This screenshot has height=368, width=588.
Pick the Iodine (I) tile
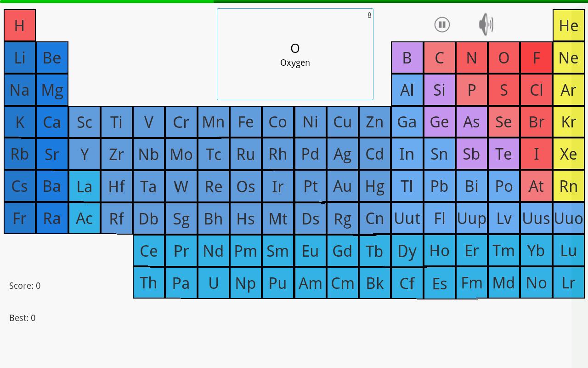click(x=536, y=154)
